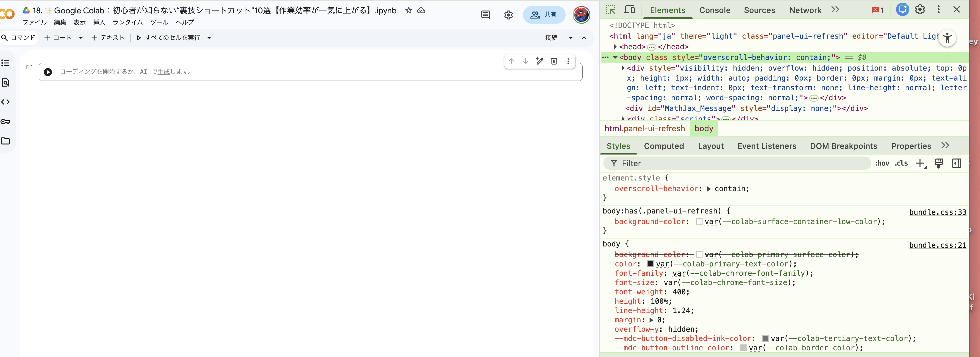Open the color swatch for colab-primary-text-color

651,264
